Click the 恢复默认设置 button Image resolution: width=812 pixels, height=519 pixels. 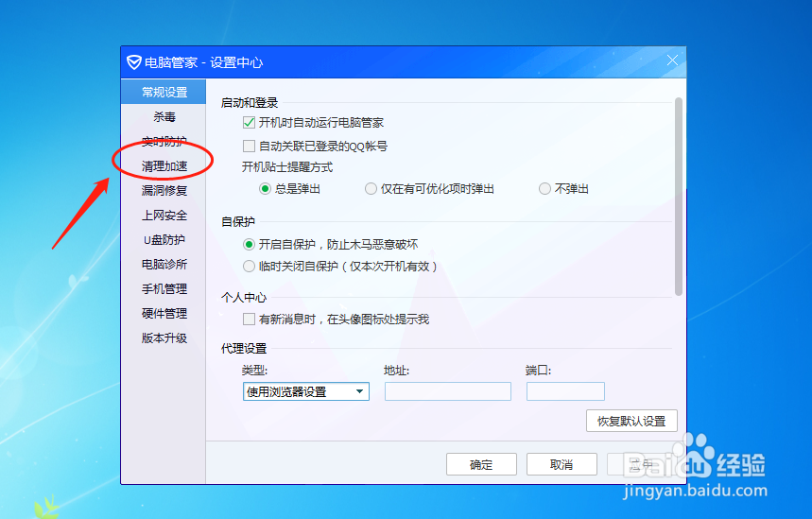[x=631, y=421]
